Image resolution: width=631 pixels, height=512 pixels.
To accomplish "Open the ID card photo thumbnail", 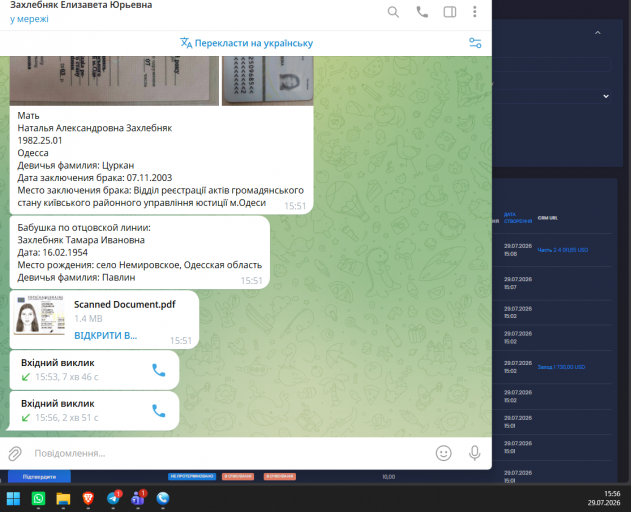I will coord(268,81).
